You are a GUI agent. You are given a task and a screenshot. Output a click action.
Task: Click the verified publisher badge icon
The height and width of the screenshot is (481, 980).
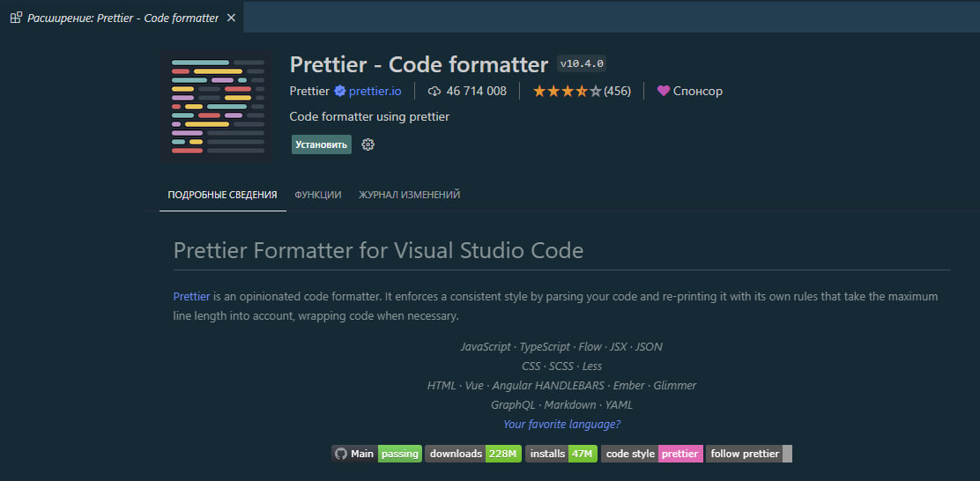pyautogui.click(x=339, y=92)
